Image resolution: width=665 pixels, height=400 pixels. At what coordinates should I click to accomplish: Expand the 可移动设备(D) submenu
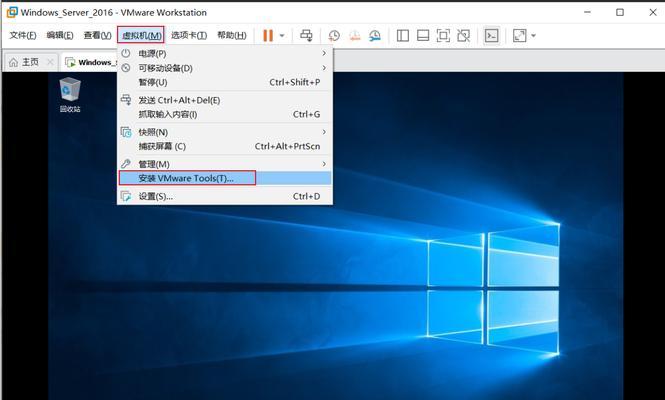[x=225, y=68]
